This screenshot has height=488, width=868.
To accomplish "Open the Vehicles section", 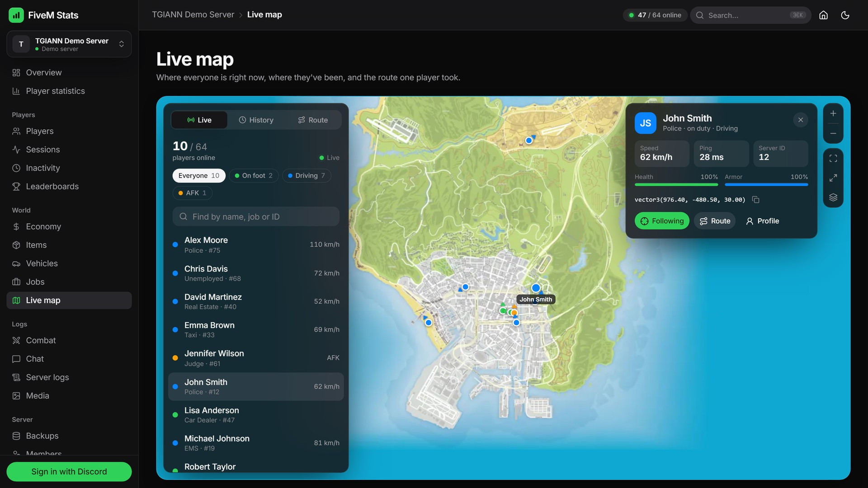I will point(69,263).
